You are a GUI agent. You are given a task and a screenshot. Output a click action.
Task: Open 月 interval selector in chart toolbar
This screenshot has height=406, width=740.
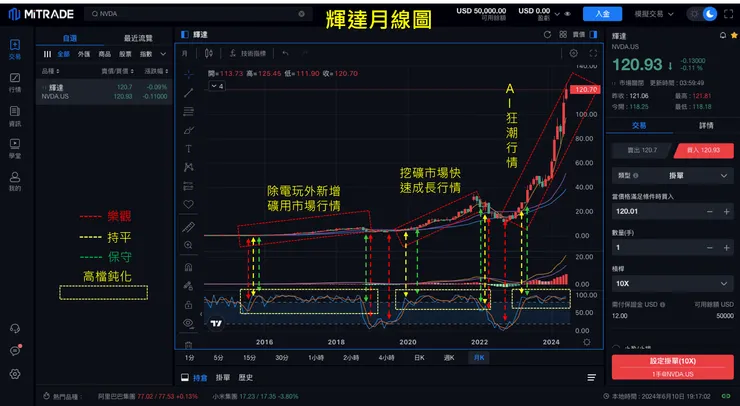pyautogui.click(x=185, y=53)
